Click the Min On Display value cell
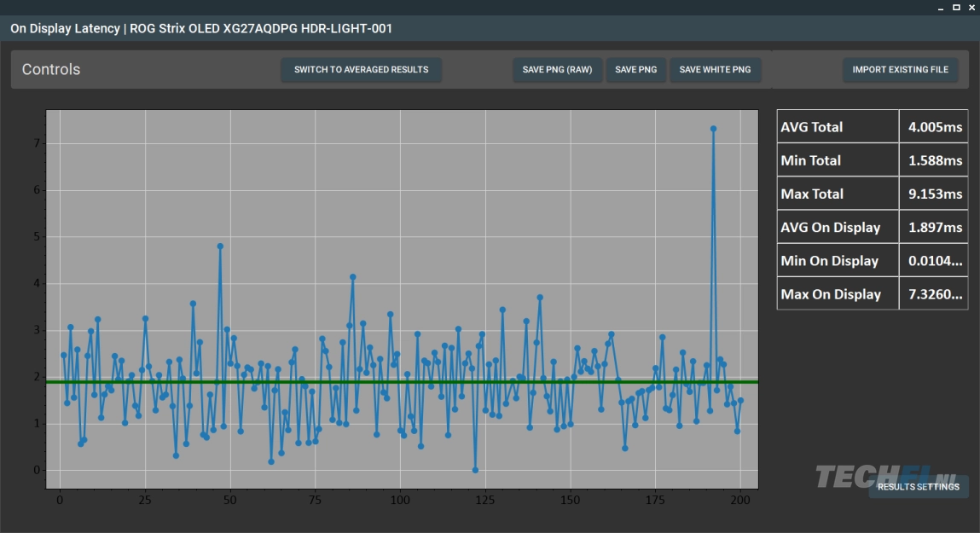 point(934,261)
